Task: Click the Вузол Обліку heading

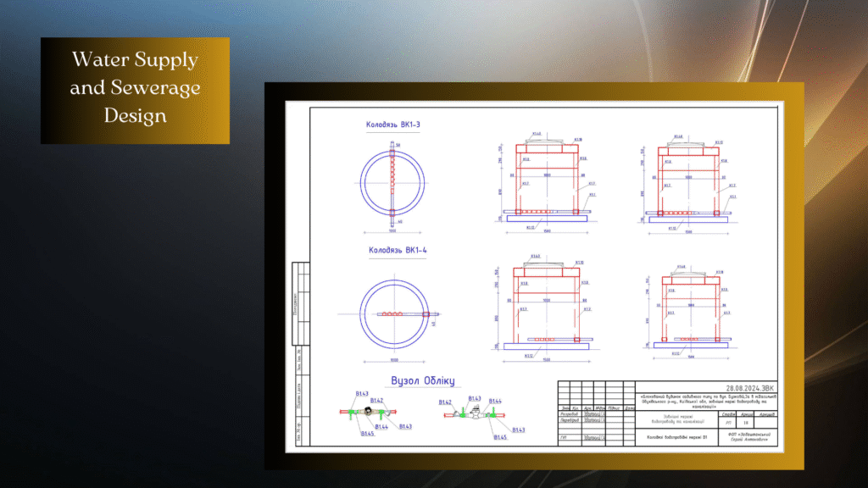Action: tap(423, 380)
